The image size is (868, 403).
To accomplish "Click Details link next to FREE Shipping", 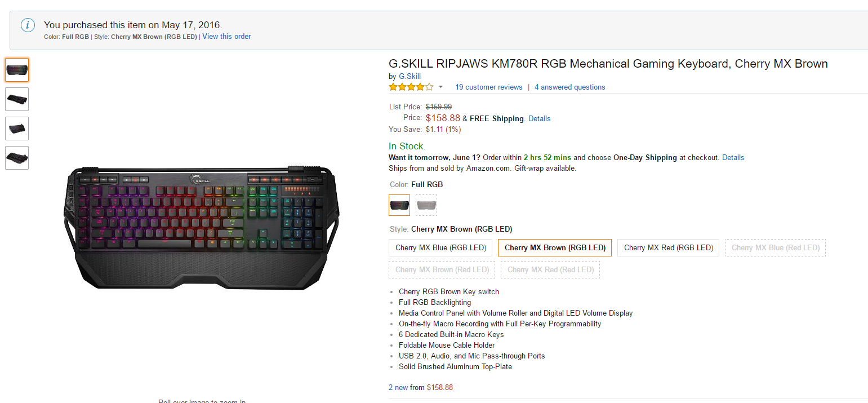I will (539, 119).
